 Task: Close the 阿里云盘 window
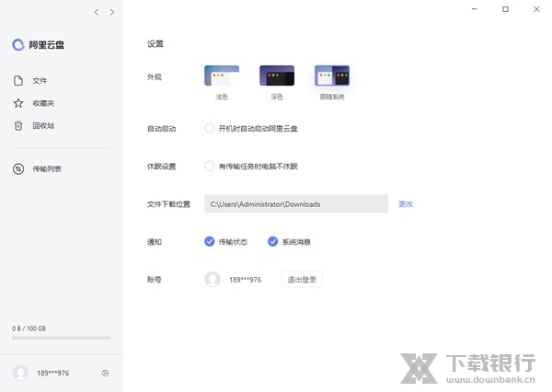click(x=536, y=9)
